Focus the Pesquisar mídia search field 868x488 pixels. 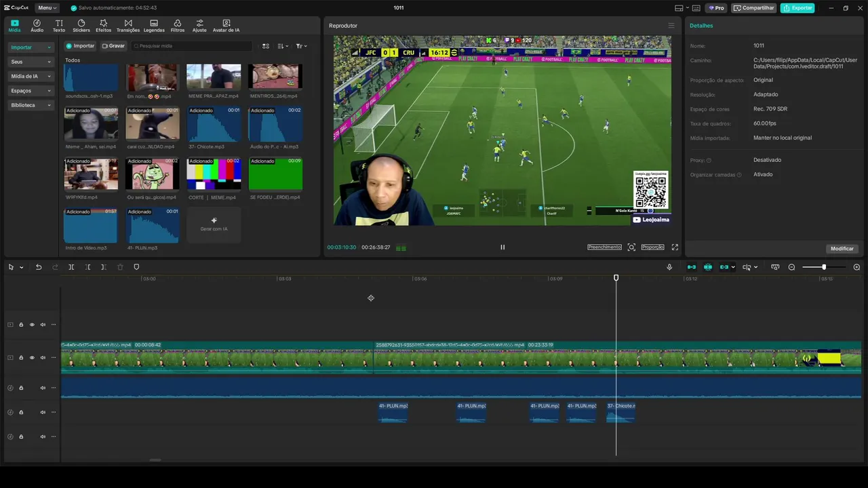(192, 46)
